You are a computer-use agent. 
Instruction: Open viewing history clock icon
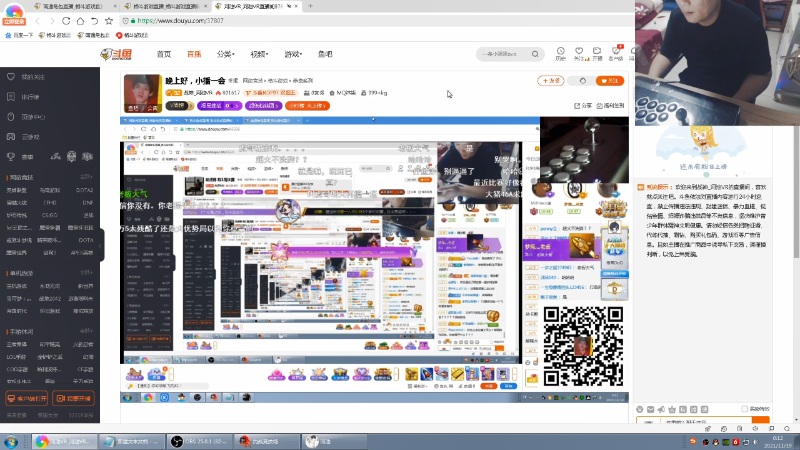tap(561, 51)
